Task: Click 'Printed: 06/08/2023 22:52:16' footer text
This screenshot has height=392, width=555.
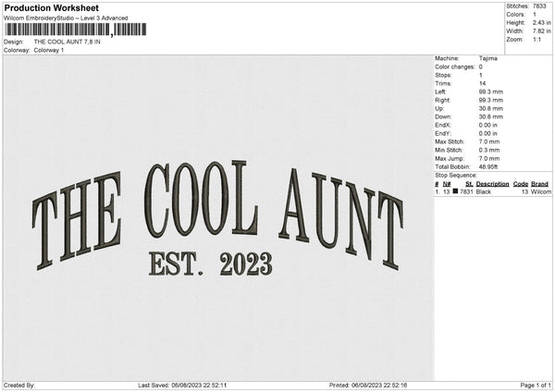Action: coord(368,386)
